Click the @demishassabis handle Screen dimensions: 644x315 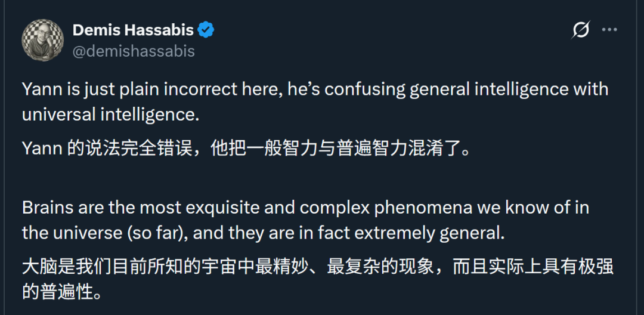(x=134, y=51)
